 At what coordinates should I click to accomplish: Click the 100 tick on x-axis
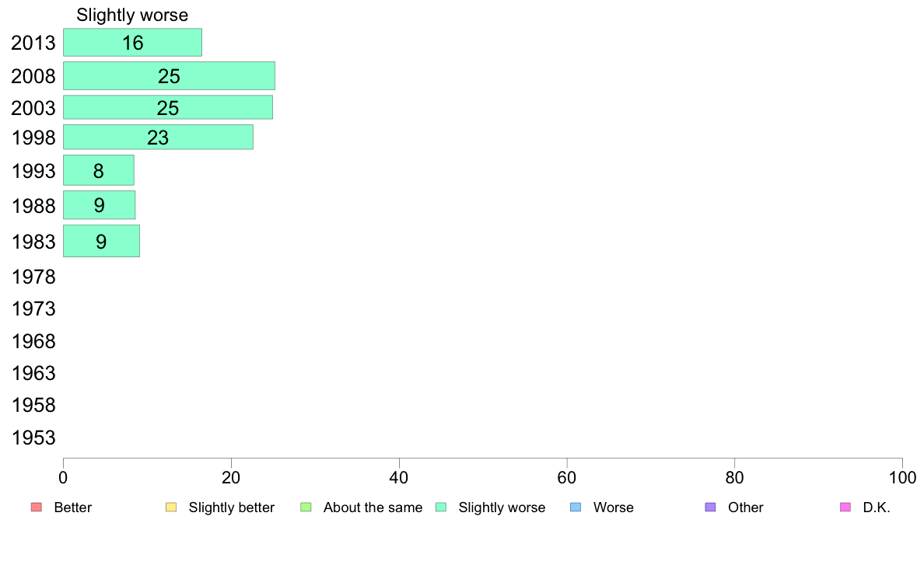tap(902, 477)
